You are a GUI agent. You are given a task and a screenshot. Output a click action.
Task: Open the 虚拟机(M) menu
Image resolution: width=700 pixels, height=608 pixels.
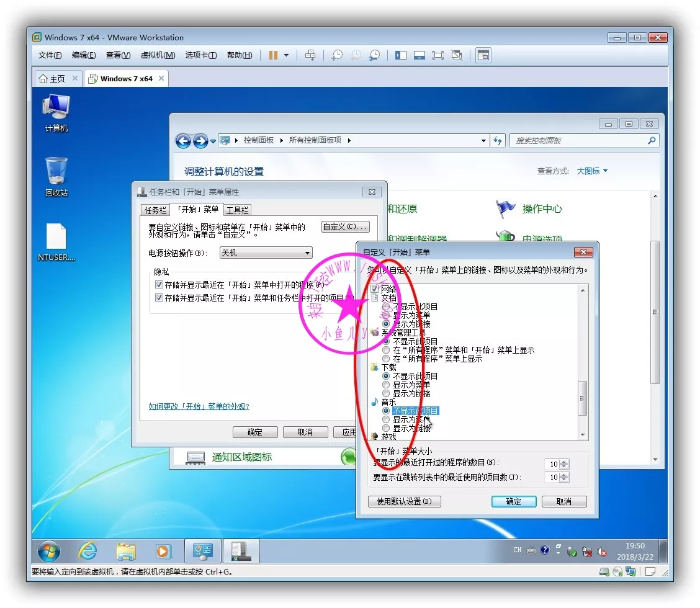click(x=158, y=55)
